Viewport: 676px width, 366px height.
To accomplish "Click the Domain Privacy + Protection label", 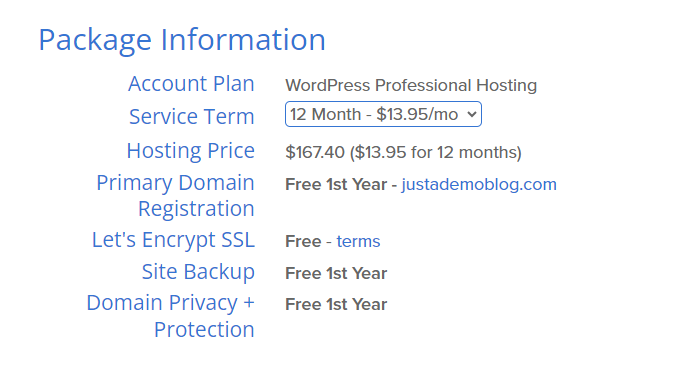I will click(171, 316).
